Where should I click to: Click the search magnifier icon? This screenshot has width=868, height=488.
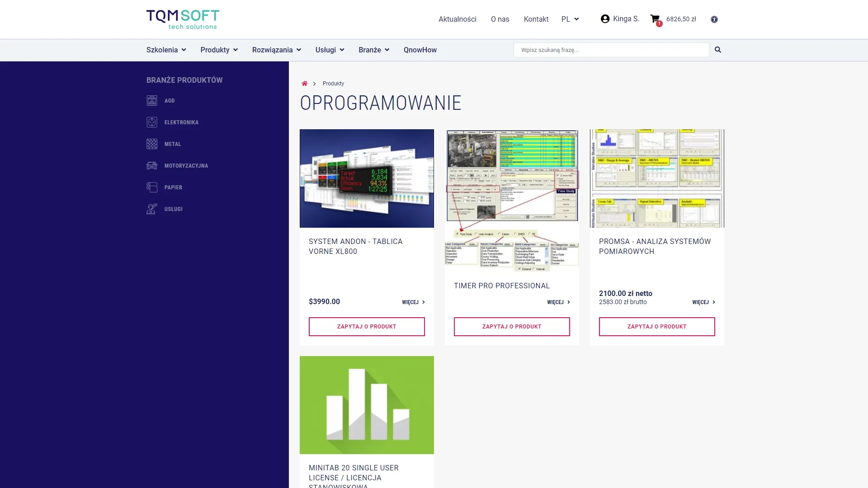tap(718, 50)
